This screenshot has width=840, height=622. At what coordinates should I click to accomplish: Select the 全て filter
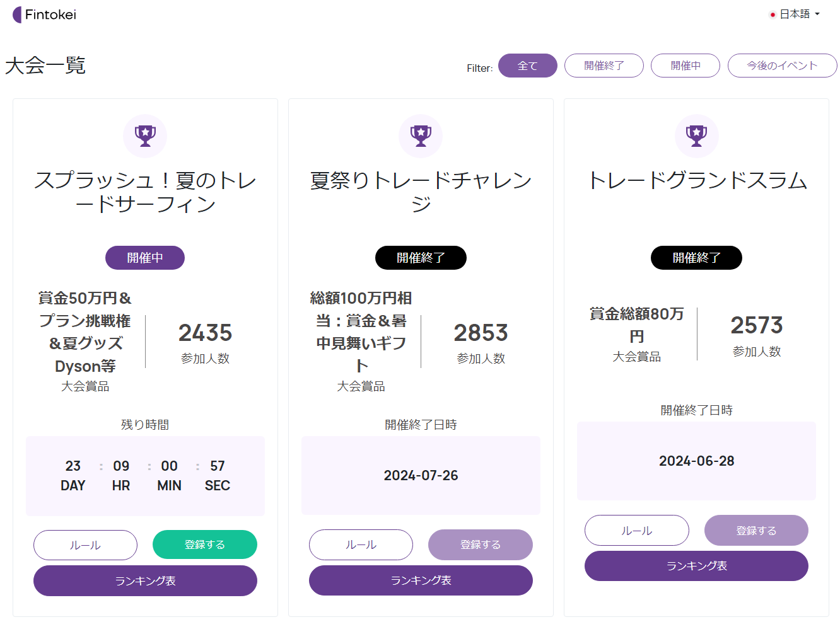tap(527, 66)
